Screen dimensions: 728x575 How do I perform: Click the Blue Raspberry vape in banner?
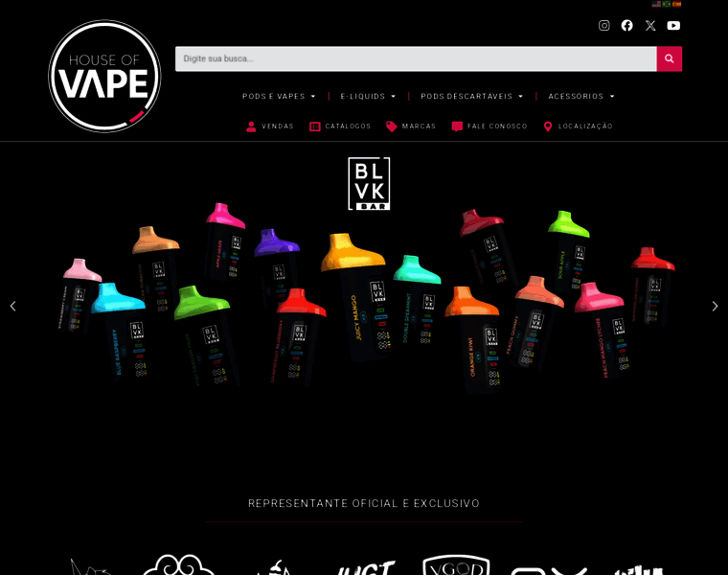click(x=121, y=333)
